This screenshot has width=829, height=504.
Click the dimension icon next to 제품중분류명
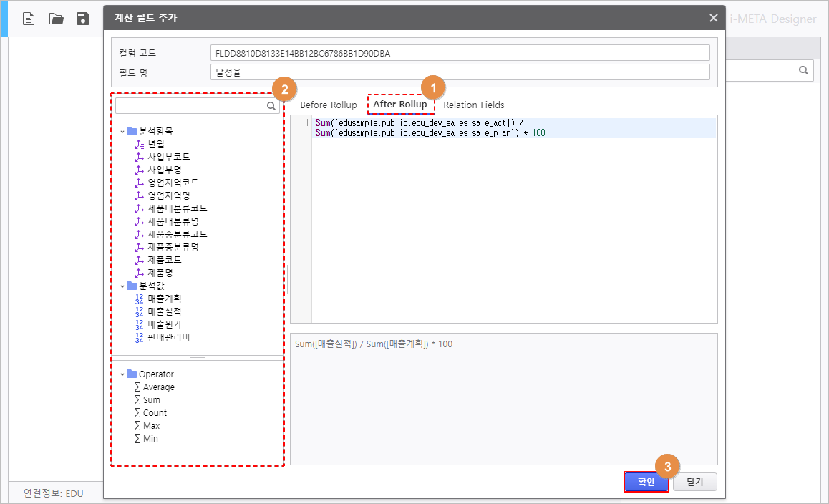coord(140,247)
